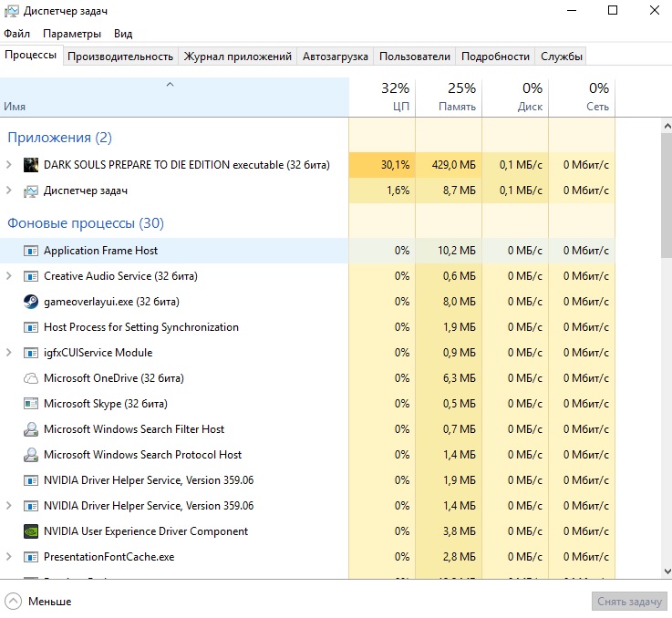Viewport: 672px width, 618px height.
Task: Click the scrollbar down arrow
Action: click(667, 572)
